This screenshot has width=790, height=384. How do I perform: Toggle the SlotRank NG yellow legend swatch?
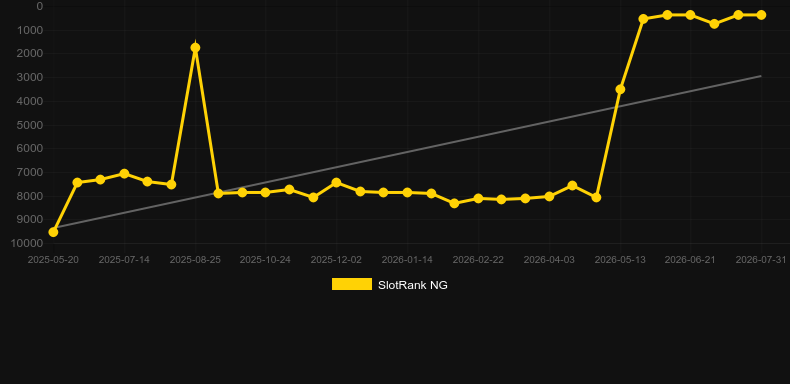point(352,284)
